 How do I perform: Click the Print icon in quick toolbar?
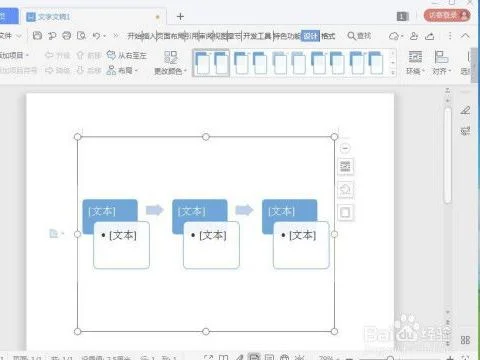tap(67, 36)
